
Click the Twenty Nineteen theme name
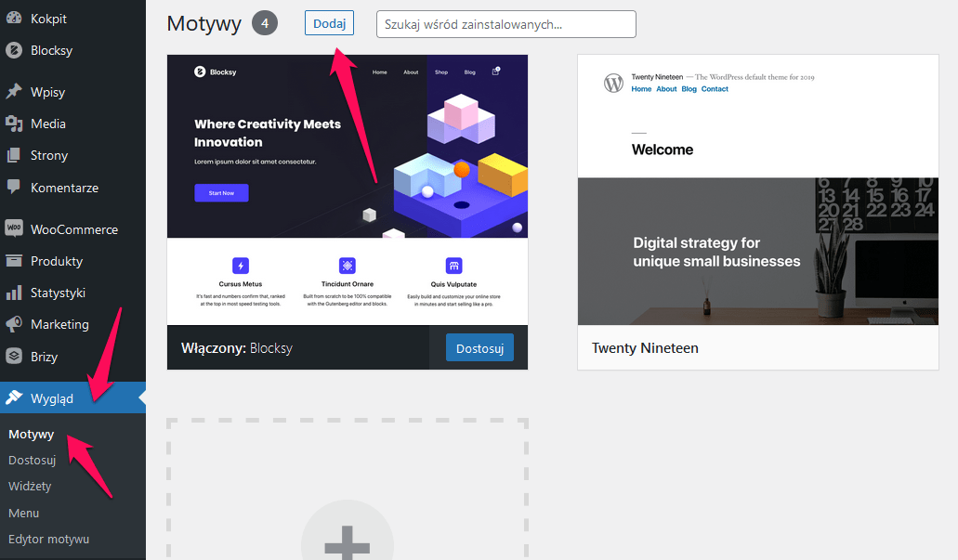click(645, 348)
